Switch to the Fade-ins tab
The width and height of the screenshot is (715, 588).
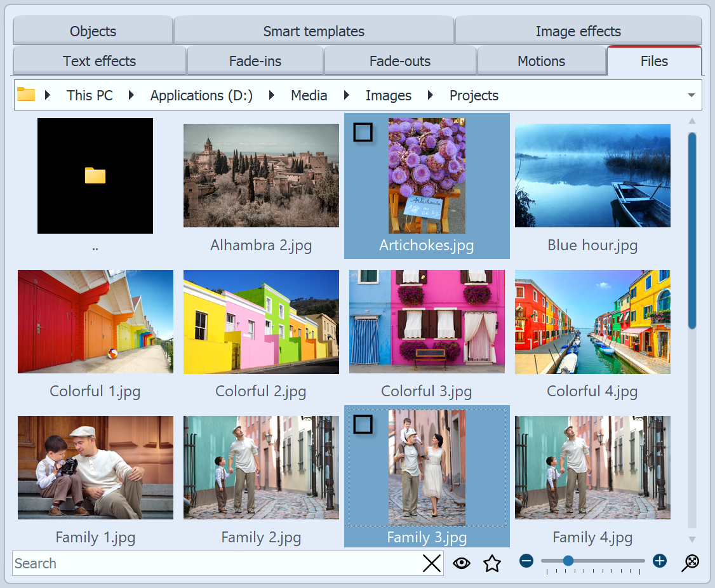pos(255,61)
